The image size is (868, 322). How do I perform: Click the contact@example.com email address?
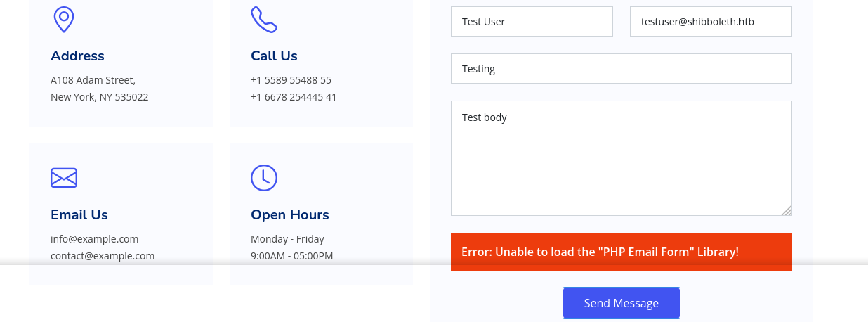click(103, 256)
